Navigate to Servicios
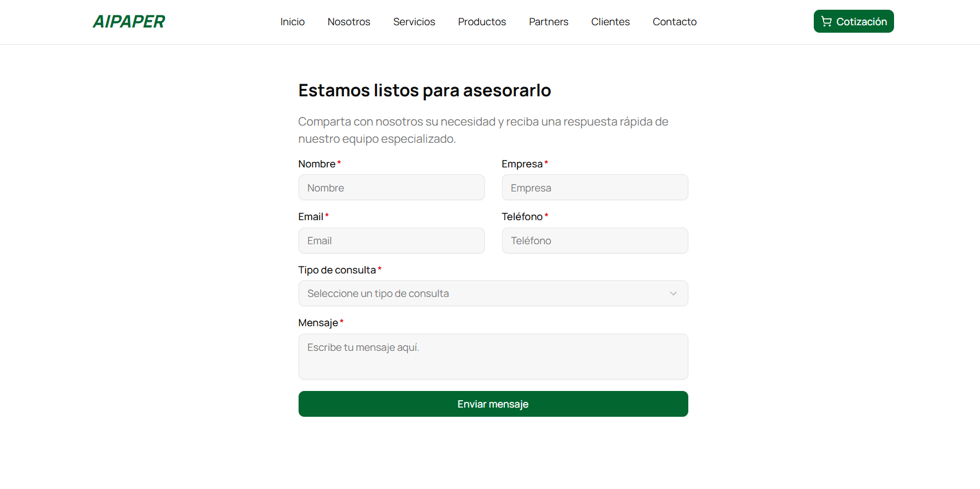Image resolution: width=980 pixels, height=489 pixels. click(x=414, y=22)
